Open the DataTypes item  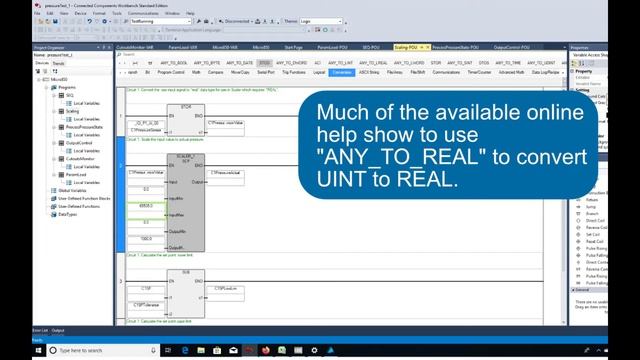(x=67, y=214)
